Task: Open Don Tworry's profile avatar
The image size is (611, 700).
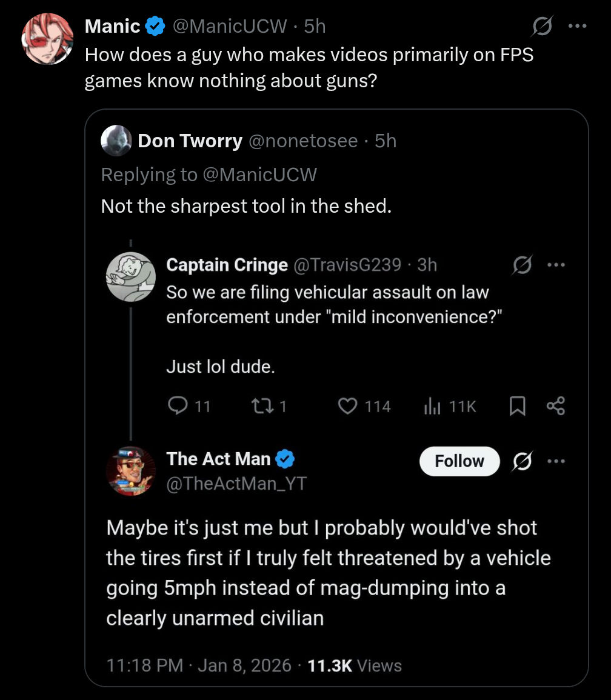Action: tap(116, 141)
